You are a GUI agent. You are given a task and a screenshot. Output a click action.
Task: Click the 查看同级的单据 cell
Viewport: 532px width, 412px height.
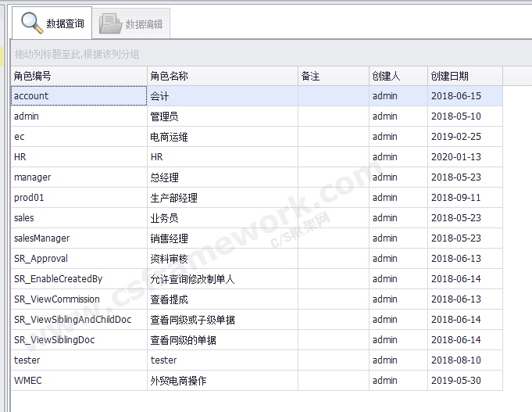point(223,340)
